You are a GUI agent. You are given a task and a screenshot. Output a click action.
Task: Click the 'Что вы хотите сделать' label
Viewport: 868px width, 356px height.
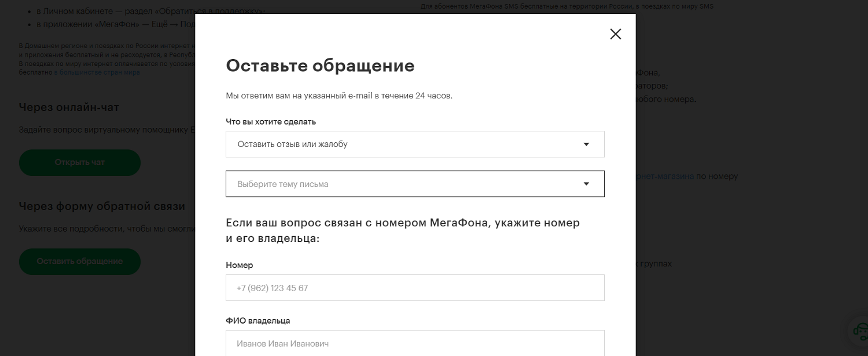pos(271,122)
